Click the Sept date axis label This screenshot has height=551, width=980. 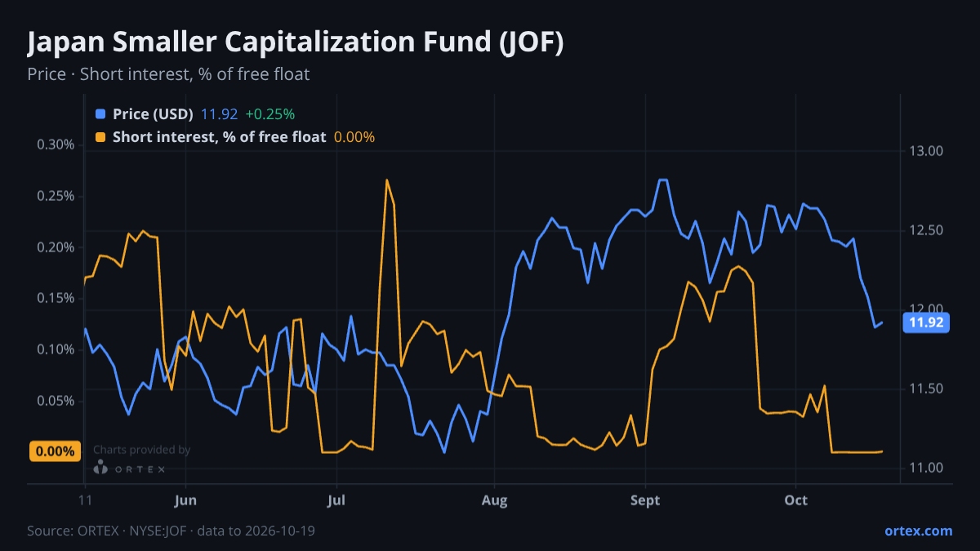(645, 500)
